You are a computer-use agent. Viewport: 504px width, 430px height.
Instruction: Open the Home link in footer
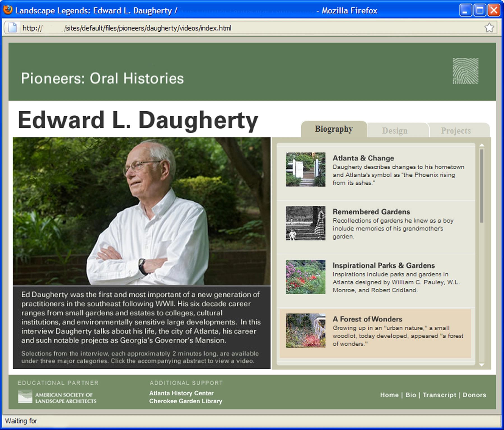click(x=389, y=395)
